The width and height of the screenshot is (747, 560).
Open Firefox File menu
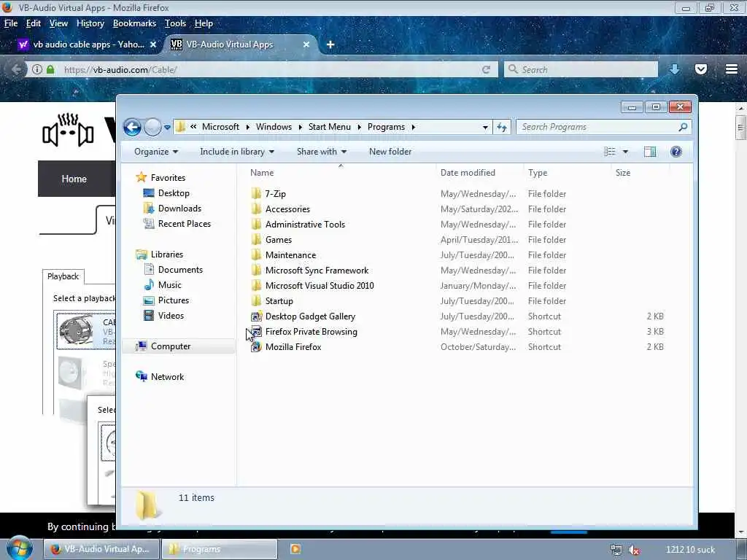point(10,23)
